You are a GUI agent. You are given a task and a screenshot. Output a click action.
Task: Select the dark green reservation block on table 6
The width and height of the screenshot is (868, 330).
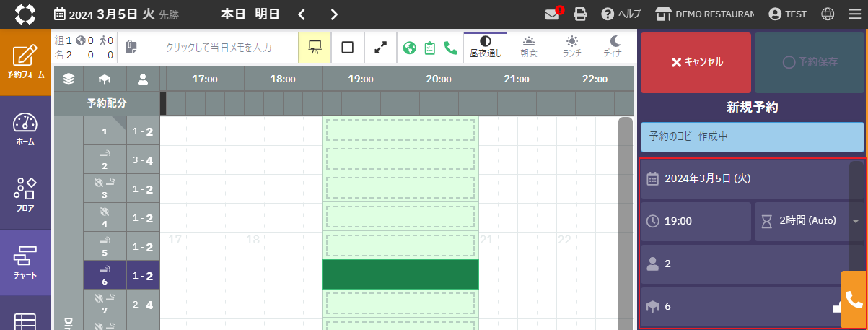tap(400, 275)
